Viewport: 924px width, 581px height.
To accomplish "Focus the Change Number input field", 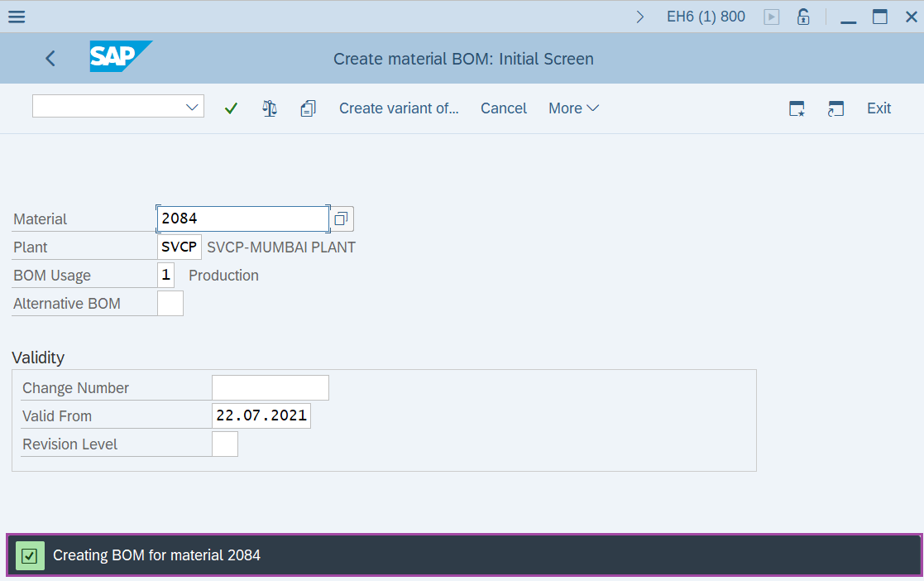I will point(270,388).
